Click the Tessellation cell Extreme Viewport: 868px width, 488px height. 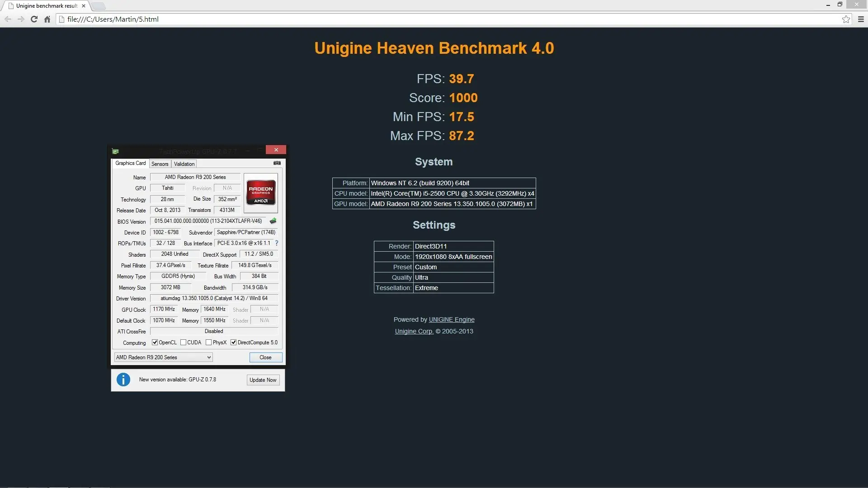453,288
